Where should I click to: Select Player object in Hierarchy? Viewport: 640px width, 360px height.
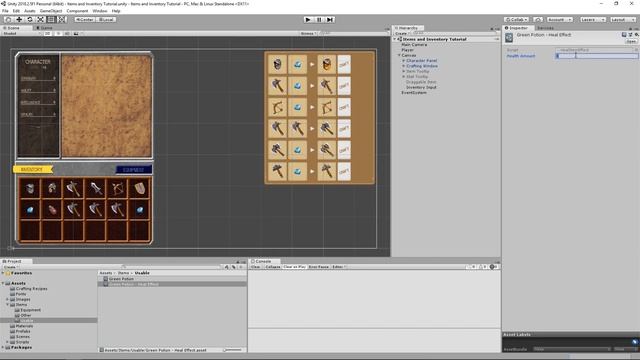pos(407,50)
